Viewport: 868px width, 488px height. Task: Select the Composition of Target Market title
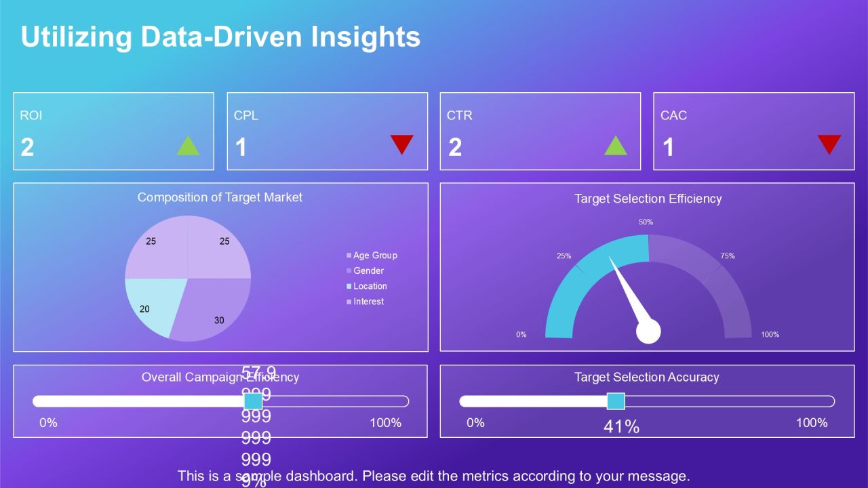[220, 197]
